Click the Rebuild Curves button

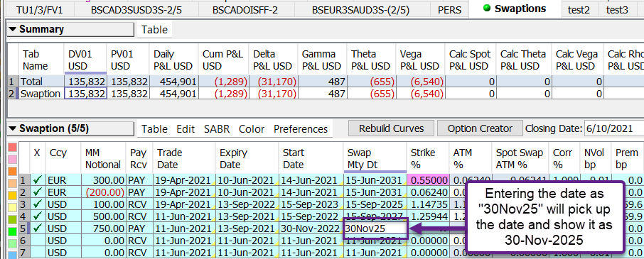click(x=392, y=128)
